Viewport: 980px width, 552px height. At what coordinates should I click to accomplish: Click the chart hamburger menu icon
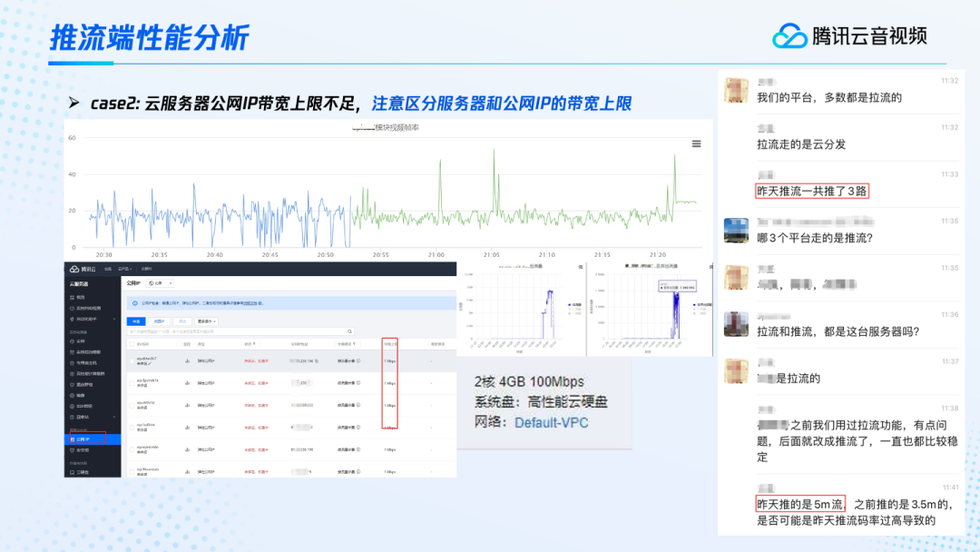(x=696, y=143)
